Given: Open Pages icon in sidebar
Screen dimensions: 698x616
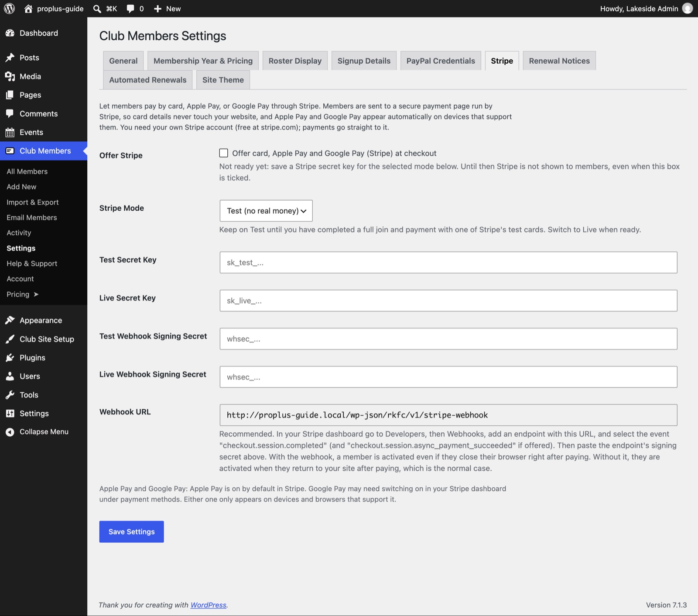Looking at the screenshot, I should pyautogui.click(x=10, y=95).
